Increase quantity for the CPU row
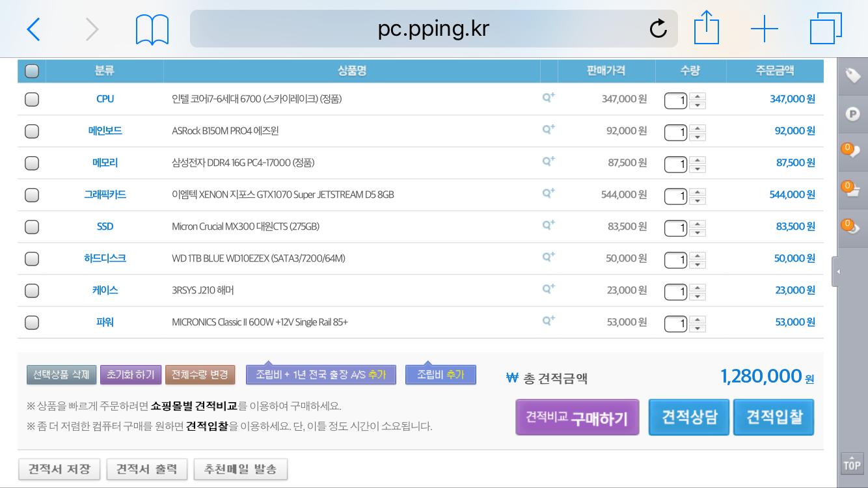868x488 pixels. tap(698, 96)
